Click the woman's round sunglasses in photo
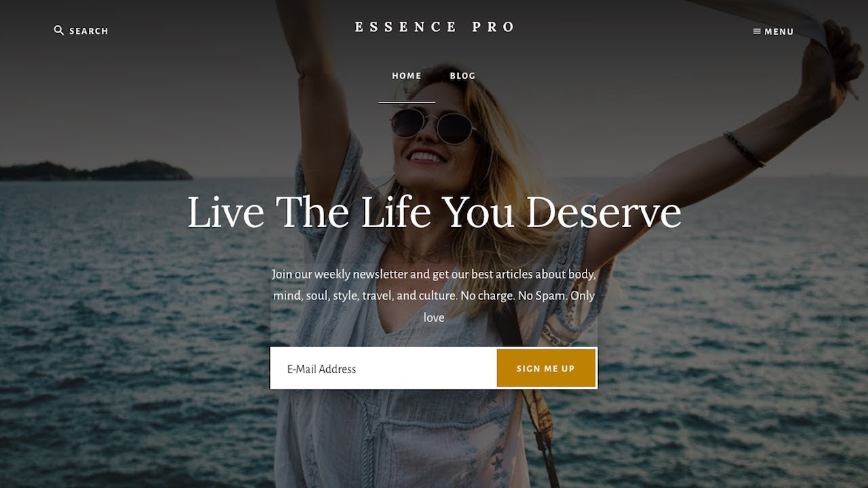Viewport: 868px width, 488px height. (433, 125)
